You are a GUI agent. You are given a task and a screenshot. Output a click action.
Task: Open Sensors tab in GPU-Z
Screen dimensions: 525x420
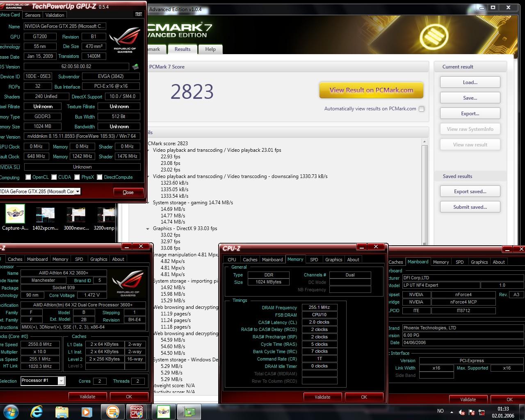point(33,15)
